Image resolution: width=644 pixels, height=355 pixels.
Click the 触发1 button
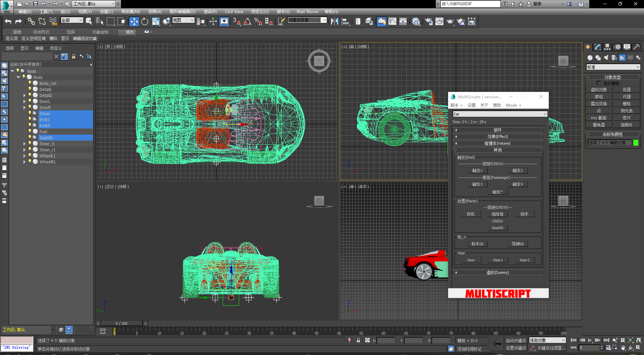tap(477, 171)
